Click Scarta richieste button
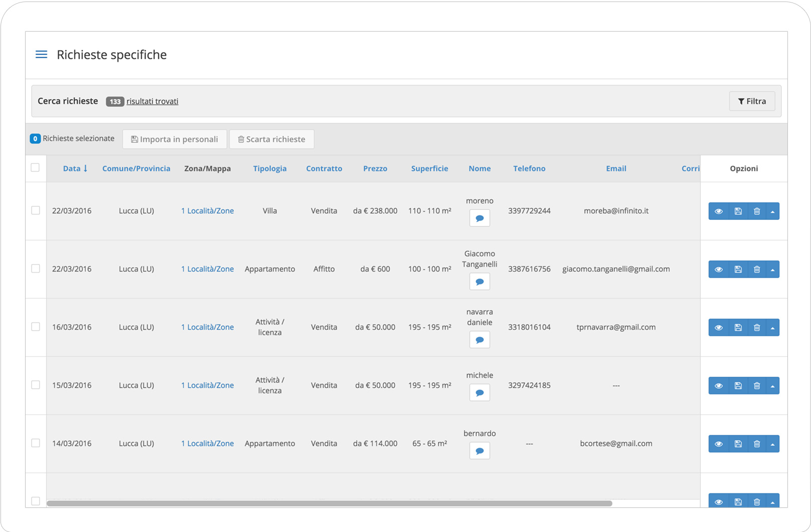This screenshot has height=532, width=811. coord(272,139)
